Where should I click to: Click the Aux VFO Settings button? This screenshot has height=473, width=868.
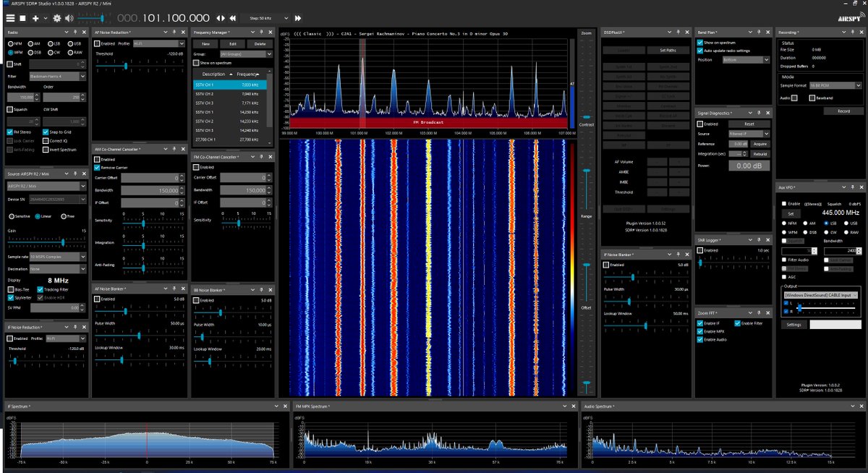[793, 325]
